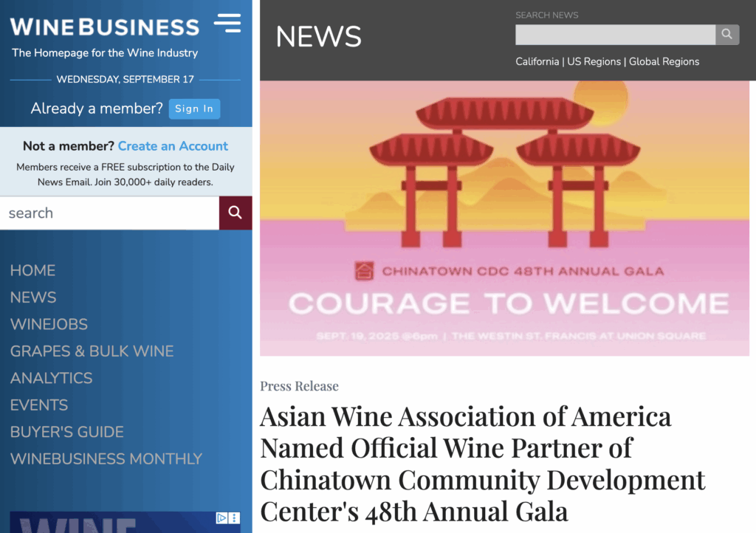The width and height of the screenshot is (756, 533).
Task: Click into the sidebar search field
Action: point(109,213)
